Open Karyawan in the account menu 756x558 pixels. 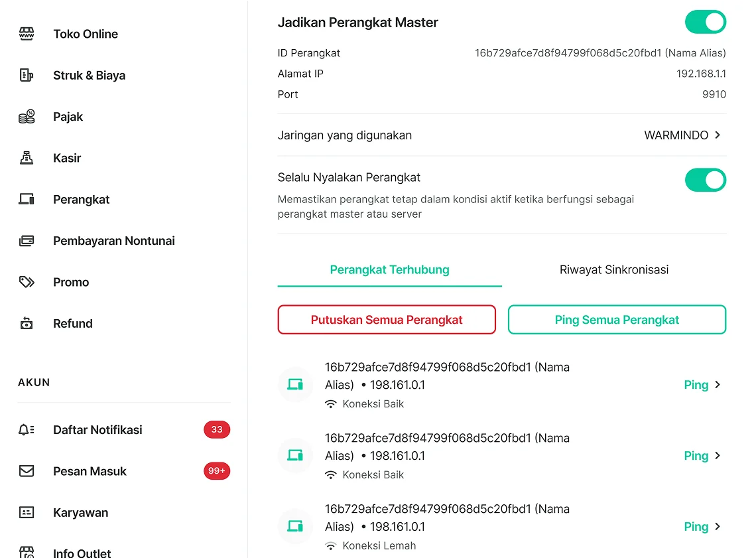click(80, 513)
